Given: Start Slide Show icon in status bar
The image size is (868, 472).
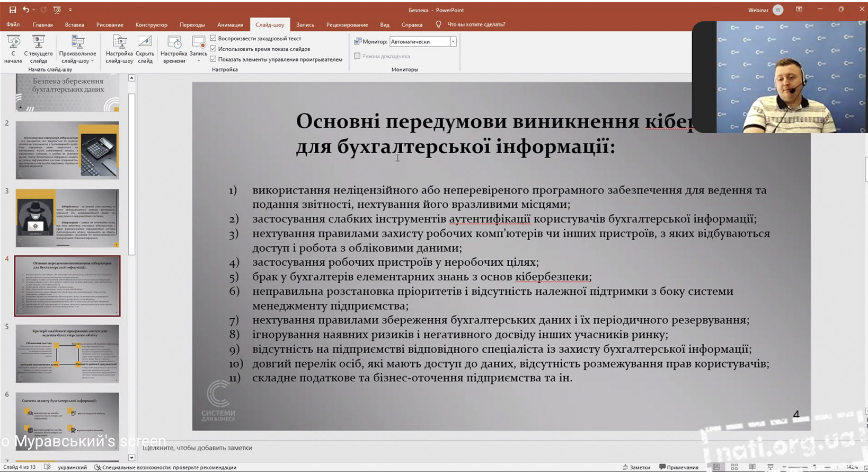Looking at the screenshot, I should tap(770, 467).
